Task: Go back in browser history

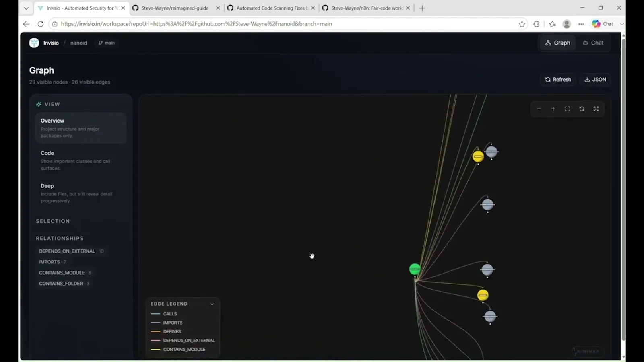Action: [x=26, y=24]
